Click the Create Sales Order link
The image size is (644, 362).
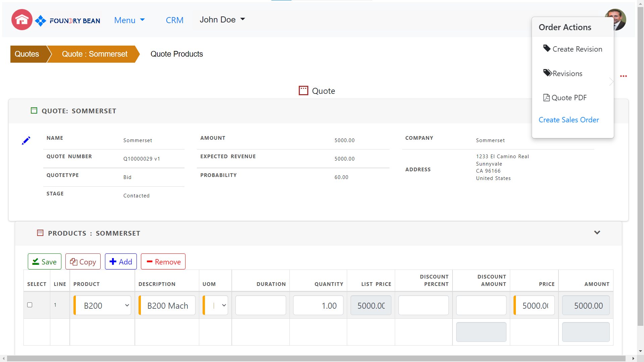tap(569, 120)
